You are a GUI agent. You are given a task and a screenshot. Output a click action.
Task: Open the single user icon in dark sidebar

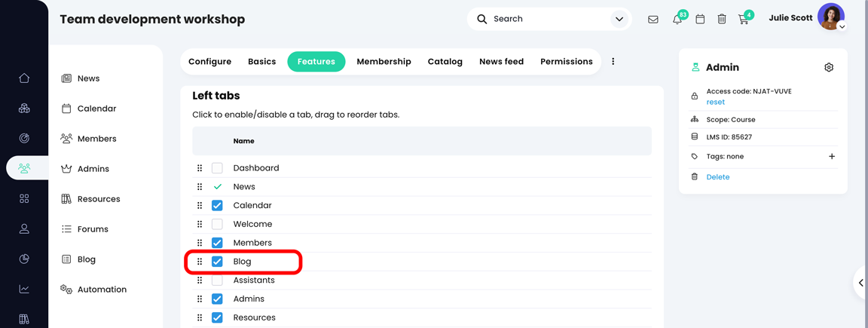(24, 228)
